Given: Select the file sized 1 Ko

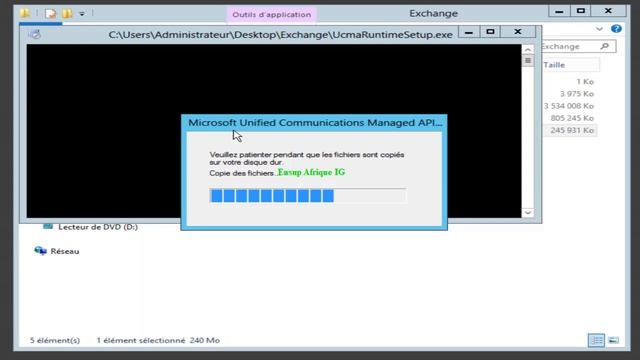Looking at the screenshot, I should pyautogui.click(x=585, y=82).
